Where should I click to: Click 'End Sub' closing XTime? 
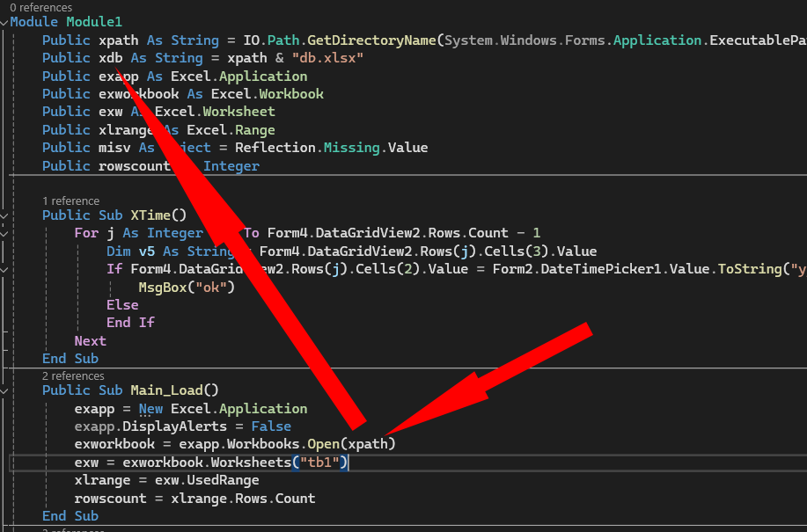click(70, 358)
